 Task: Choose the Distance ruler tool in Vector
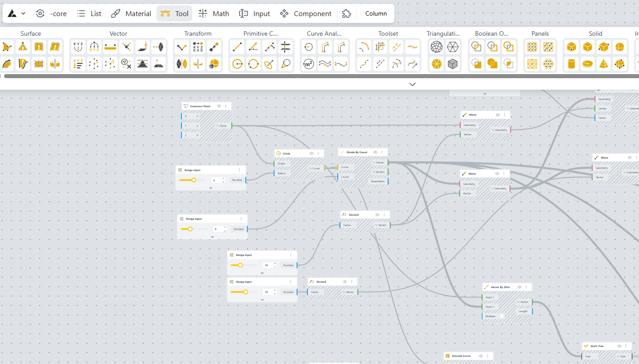[110, 47]
